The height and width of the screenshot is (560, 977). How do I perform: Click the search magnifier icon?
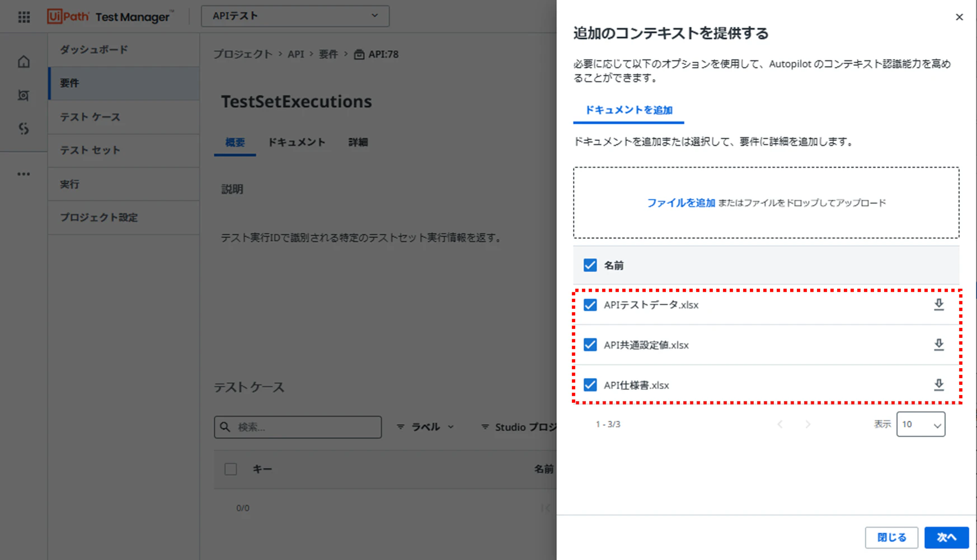225,427
